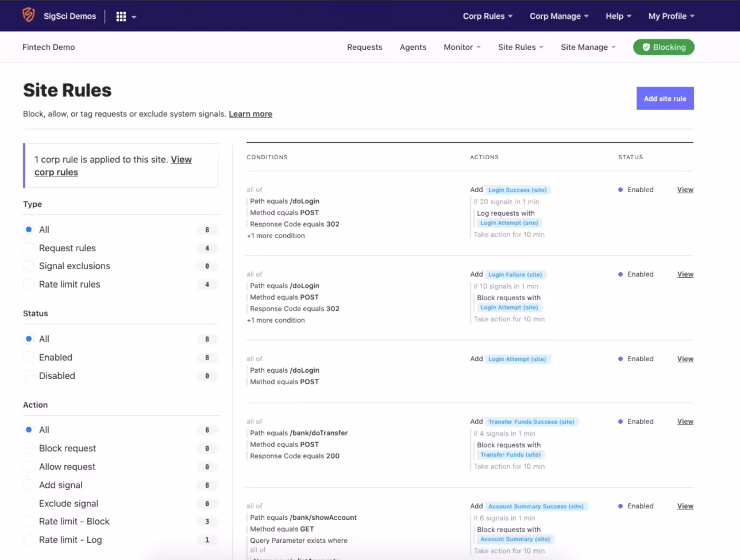Open the My Profile dropdown

pyautogui.click(x=671, y=16)
